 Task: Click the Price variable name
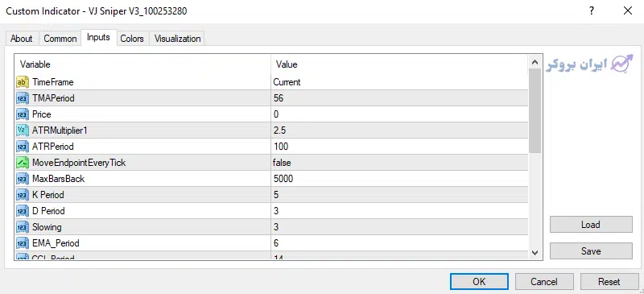pos(42,114)
